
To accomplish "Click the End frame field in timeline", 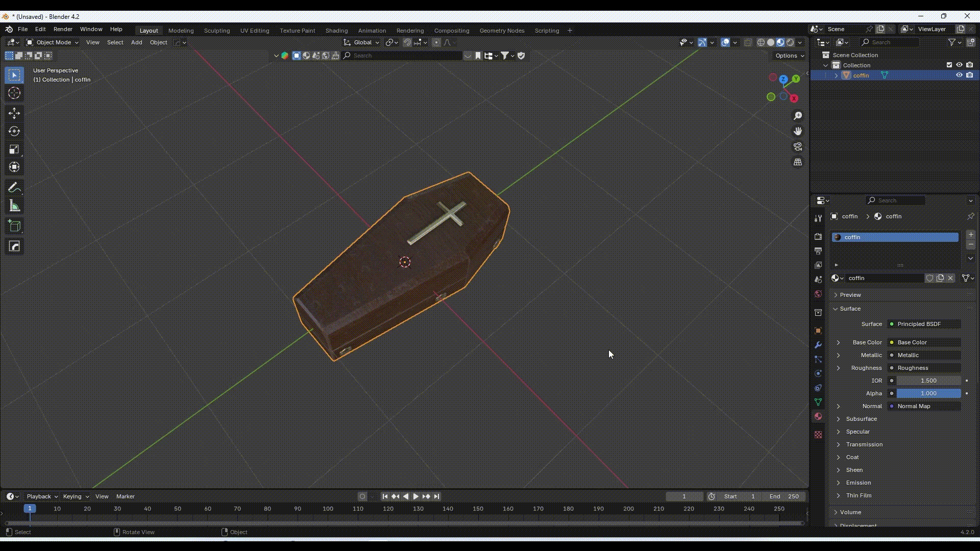I will [784, 496].
